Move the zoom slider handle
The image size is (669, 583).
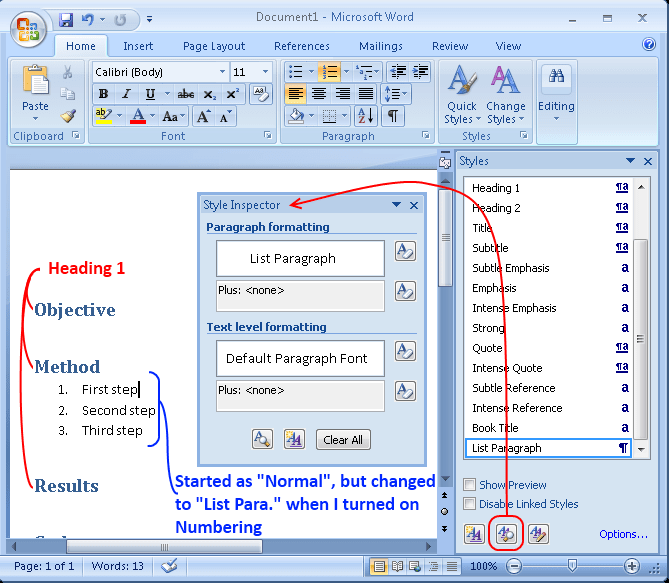click(572, 566)
